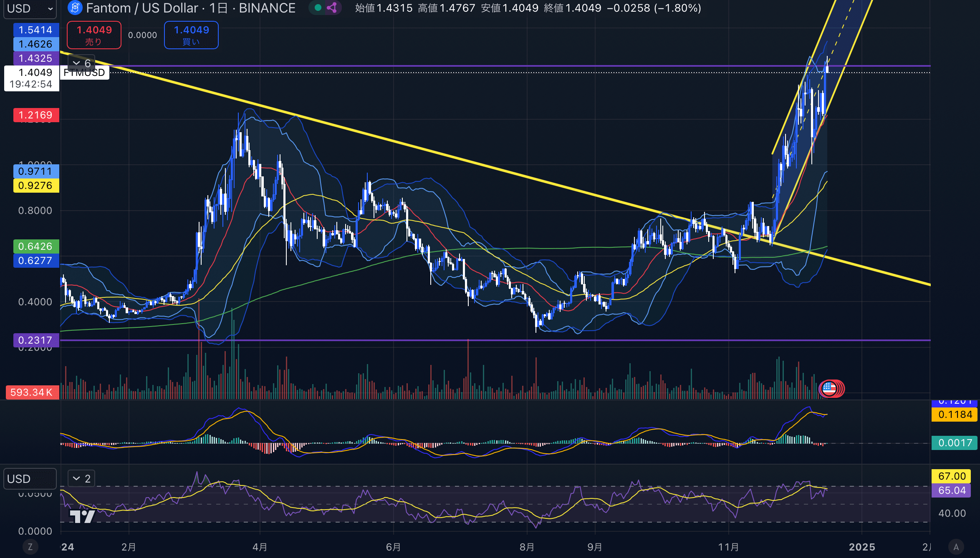Click the 40.00 RSI scale value
Screen dimensions: 980x558
(952, 513)
